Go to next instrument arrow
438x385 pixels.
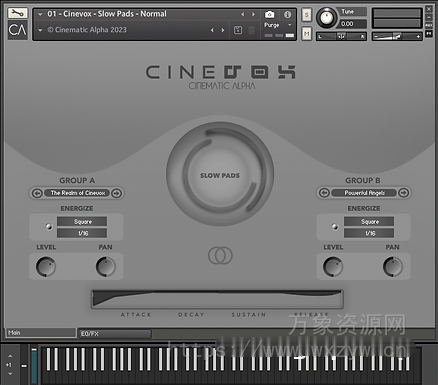point(253,14)
